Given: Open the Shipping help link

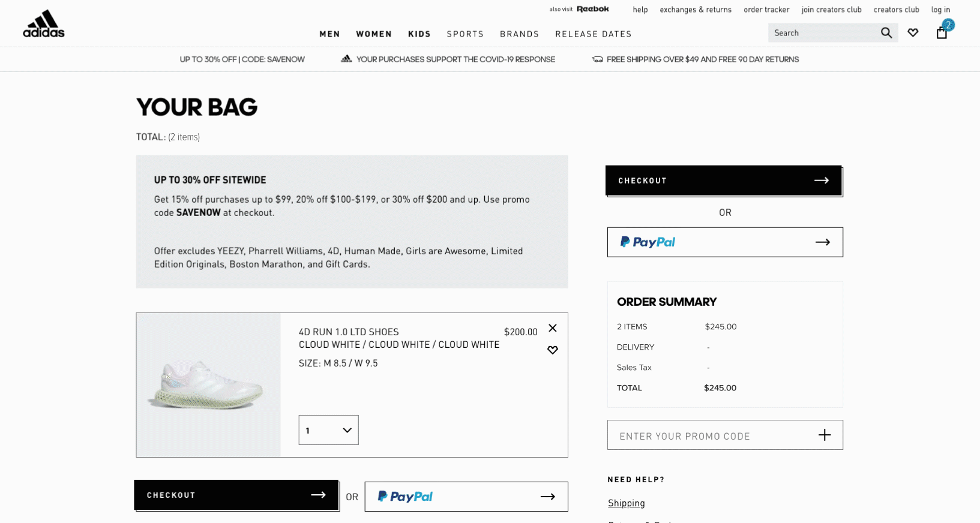Looking at the screenshot, I should pyautogui.click(x=626, y=503).
